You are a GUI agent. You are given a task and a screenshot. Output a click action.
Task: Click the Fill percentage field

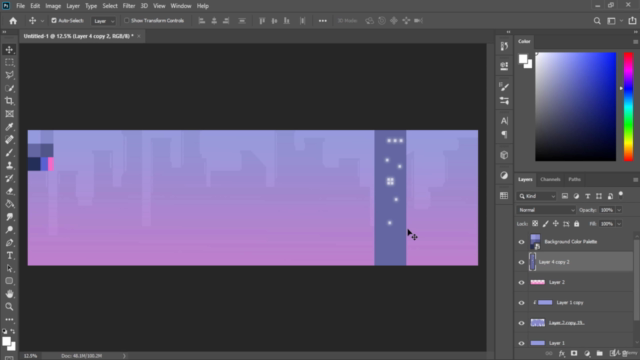[607, 224]
